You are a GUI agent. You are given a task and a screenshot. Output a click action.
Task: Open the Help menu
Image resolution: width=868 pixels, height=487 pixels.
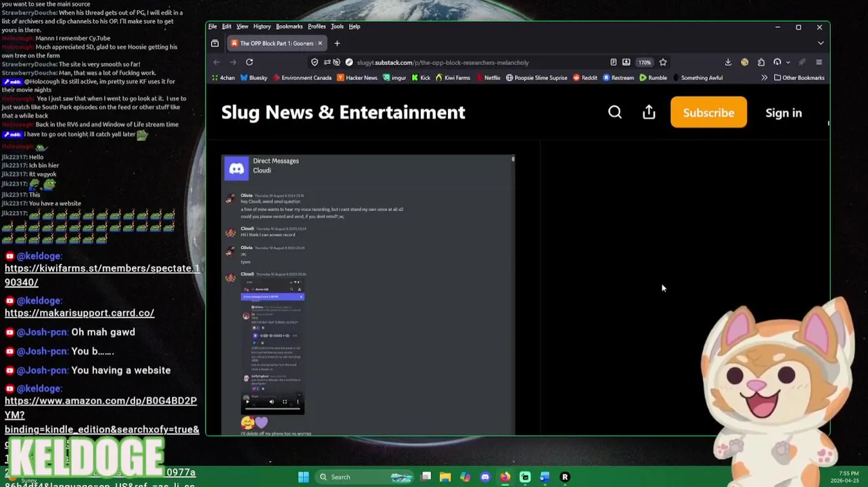pos(355,26)
